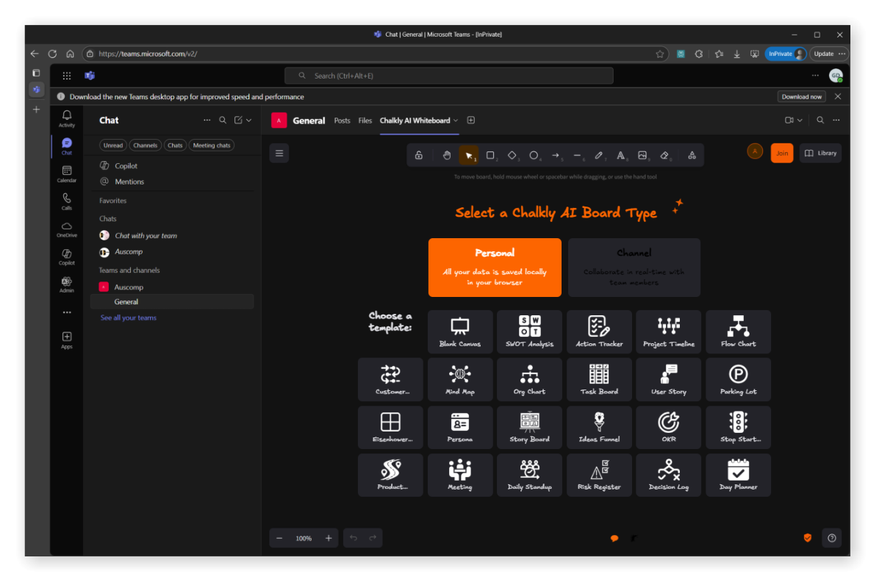Reset zoom via the 100% label
The height and width of the screenshot is (588, 882).
(304, 539)
